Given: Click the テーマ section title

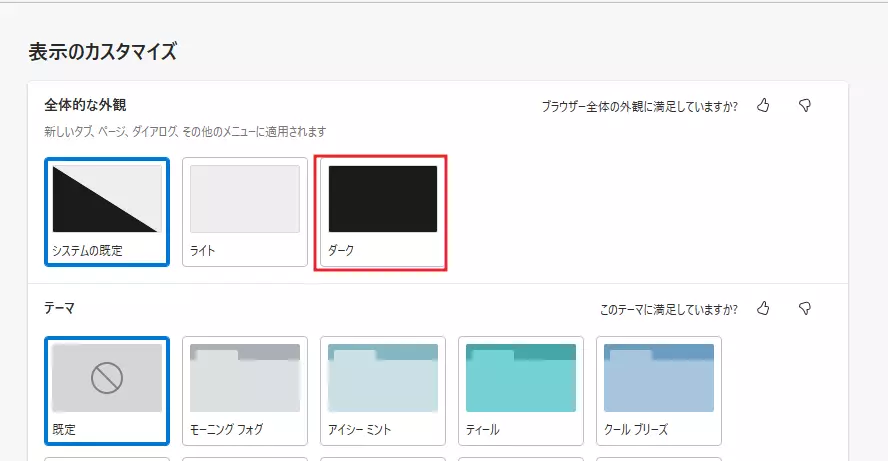Looking at the screenshot, I should pyautogui.click(x=59, y=308).
